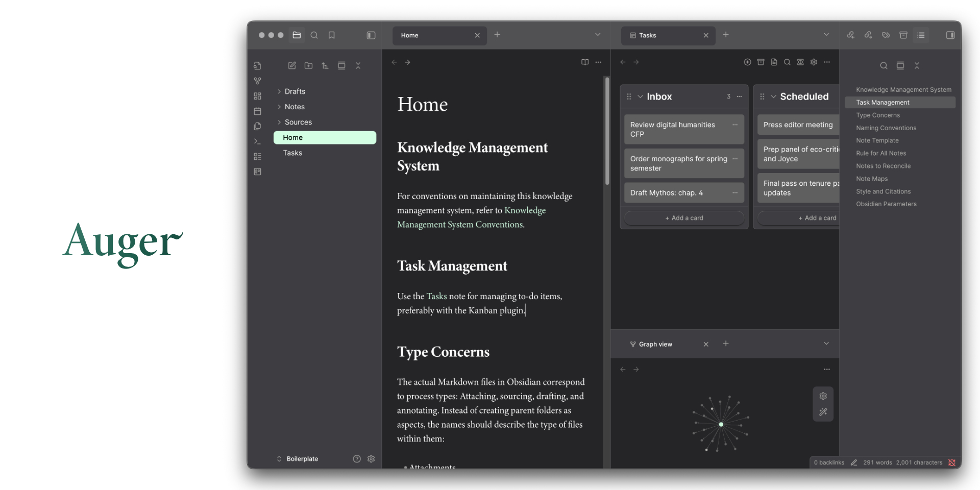Open sync status icon in status bar

click(952, 462)
